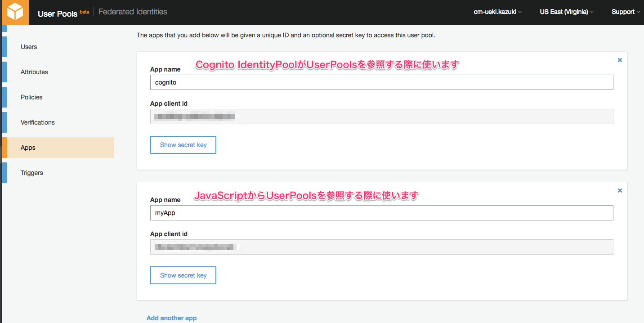Go to the Verifications section
The width and height of the screenshot is (644, 323).
click(37, 122)
